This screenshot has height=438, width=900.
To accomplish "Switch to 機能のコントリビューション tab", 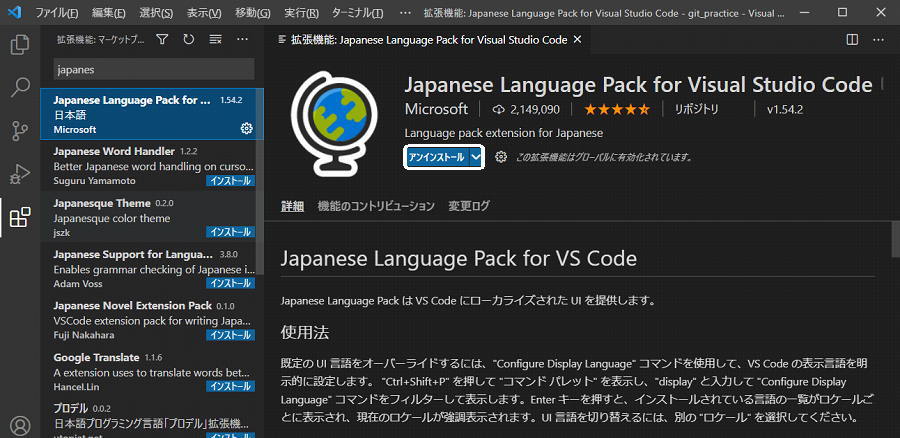I will click(376, 206).
